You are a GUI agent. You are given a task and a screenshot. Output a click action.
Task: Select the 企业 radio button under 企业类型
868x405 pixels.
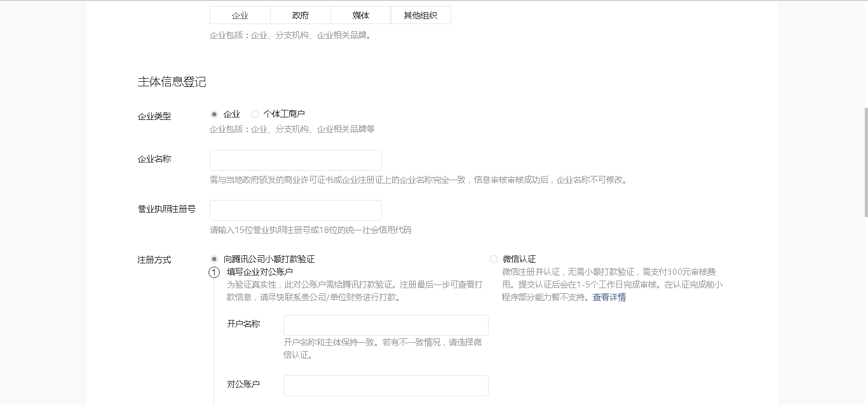214,114
